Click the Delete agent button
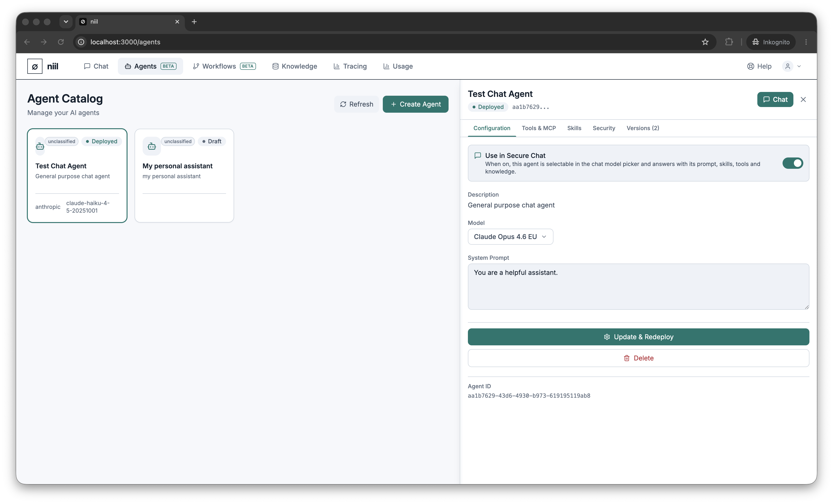 tap(638, 358)
